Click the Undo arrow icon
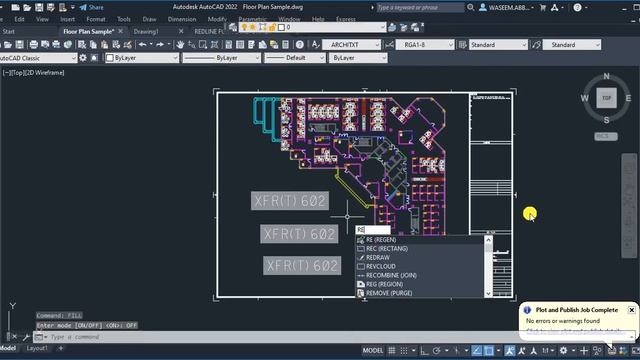 pyautogui.click(x=142, y=44)
